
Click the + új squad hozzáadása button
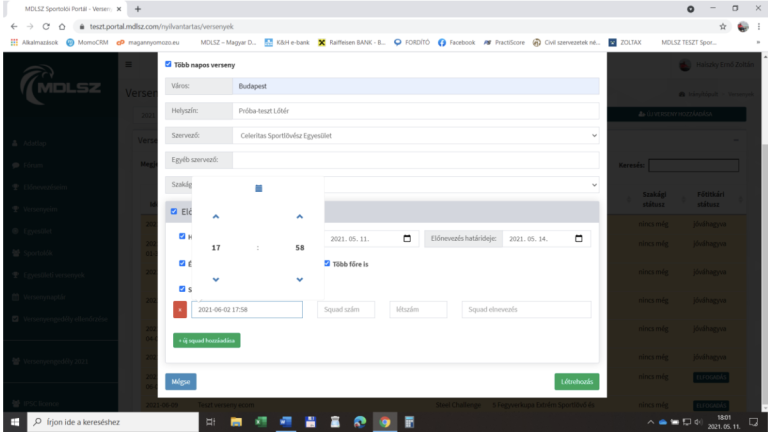tap(206, 340)
